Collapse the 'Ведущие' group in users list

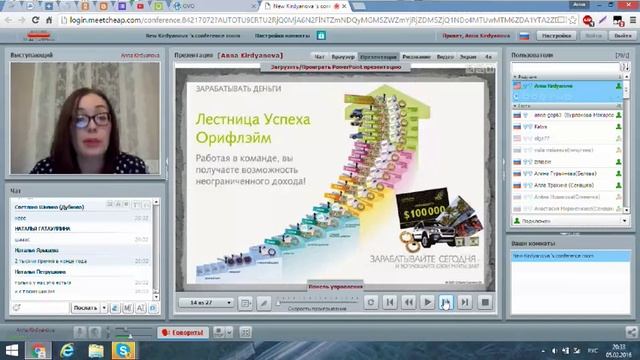pos(515,77)
